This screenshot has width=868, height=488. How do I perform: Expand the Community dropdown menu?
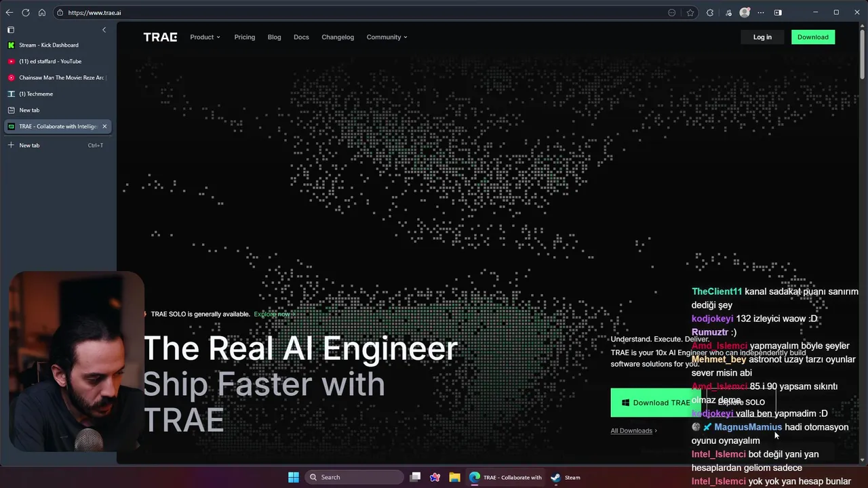[x=387, y=37]
